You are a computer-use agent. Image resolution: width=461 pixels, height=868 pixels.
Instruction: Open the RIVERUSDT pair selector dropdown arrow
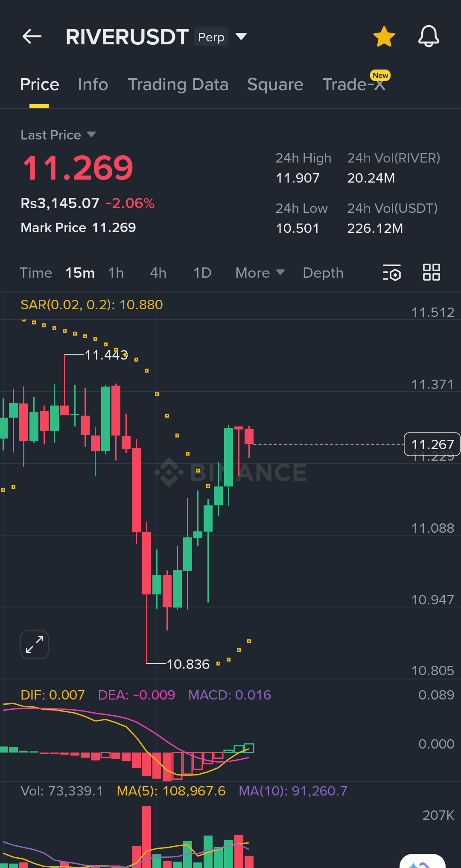(x=241, y=37)
